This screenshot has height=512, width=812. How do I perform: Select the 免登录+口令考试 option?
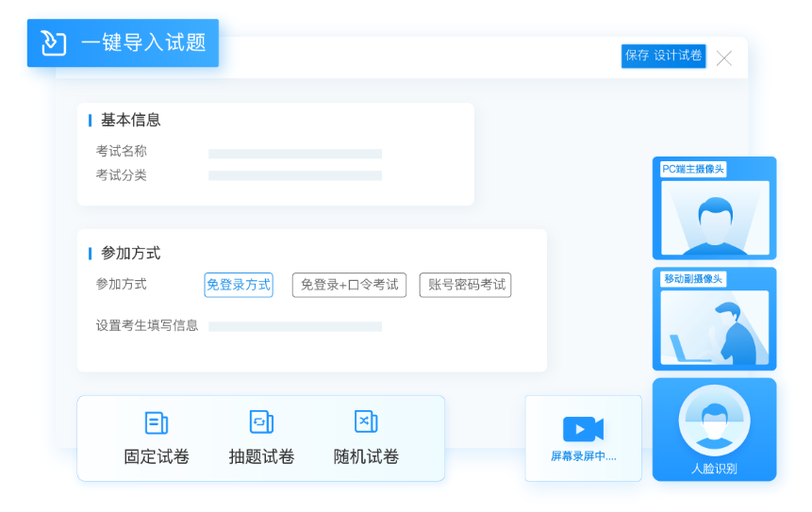point(349,285)
